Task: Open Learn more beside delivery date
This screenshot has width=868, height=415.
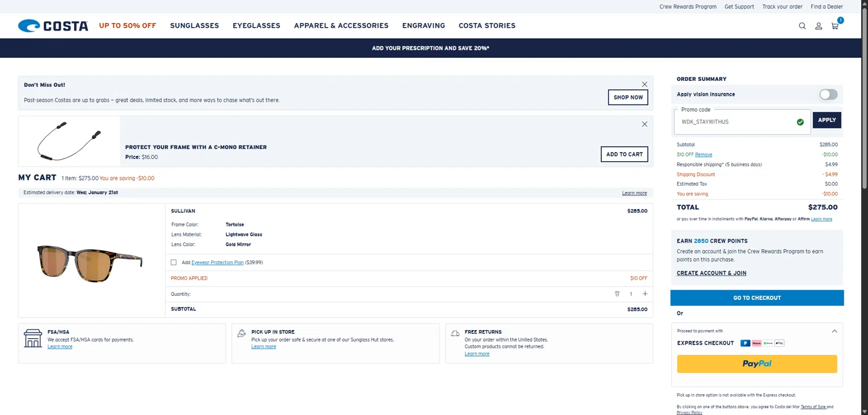Action: 634,193
